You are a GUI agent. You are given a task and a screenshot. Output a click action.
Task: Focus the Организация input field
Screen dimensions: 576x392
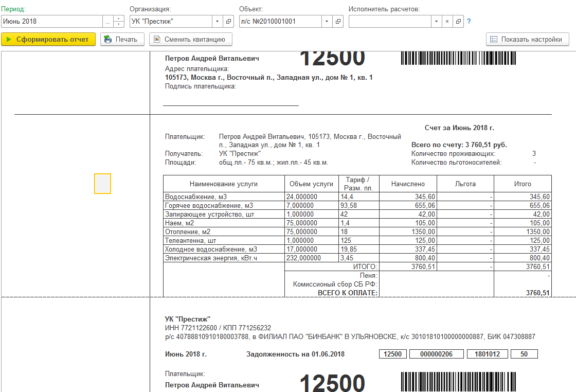pyautogui.click(x=171, y=21)
